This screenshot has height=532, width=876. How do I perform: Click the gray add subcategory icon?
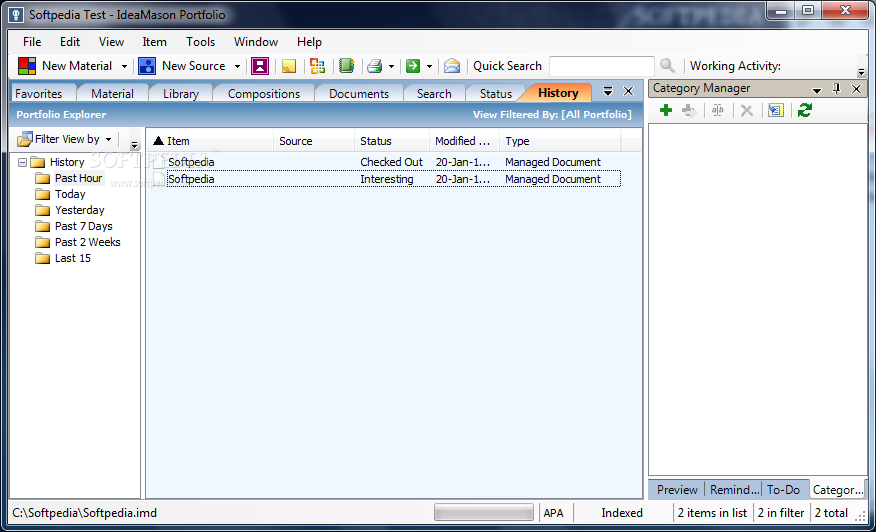pyautogui.click(x=689, y=111)
